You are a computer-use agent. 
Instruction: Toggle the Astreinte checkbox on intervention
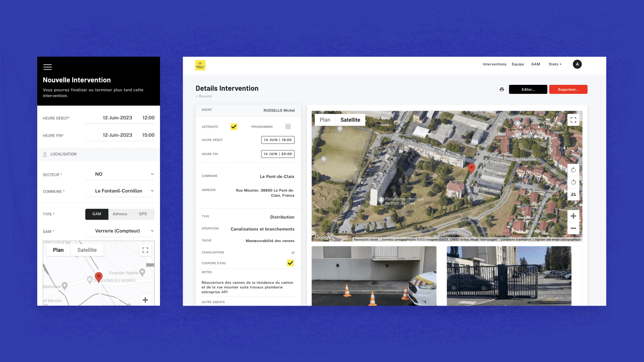tap(233, 126)
